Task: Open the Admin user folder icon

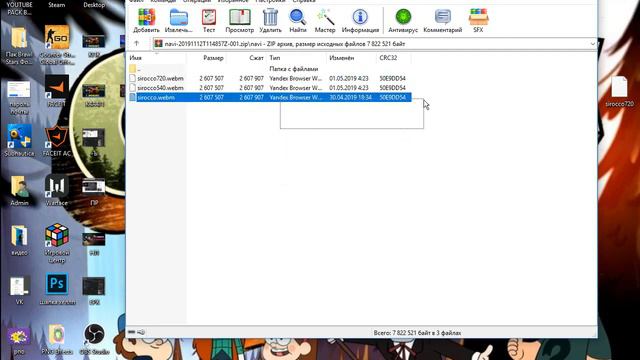Action: 19,191
